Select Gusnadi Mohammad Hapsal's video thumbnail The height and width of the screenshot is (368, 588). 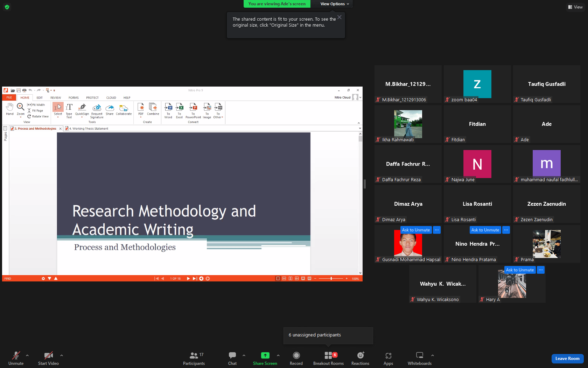click(408, 244)
